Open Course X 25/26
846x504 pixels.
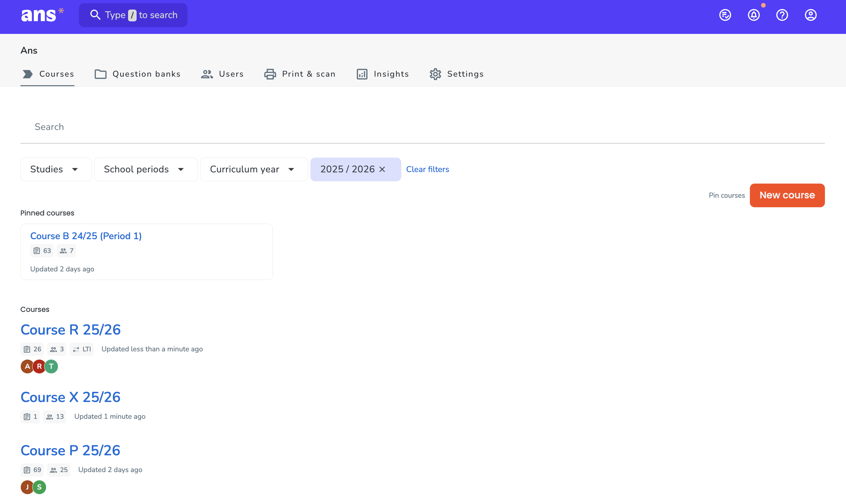point(70,397)
